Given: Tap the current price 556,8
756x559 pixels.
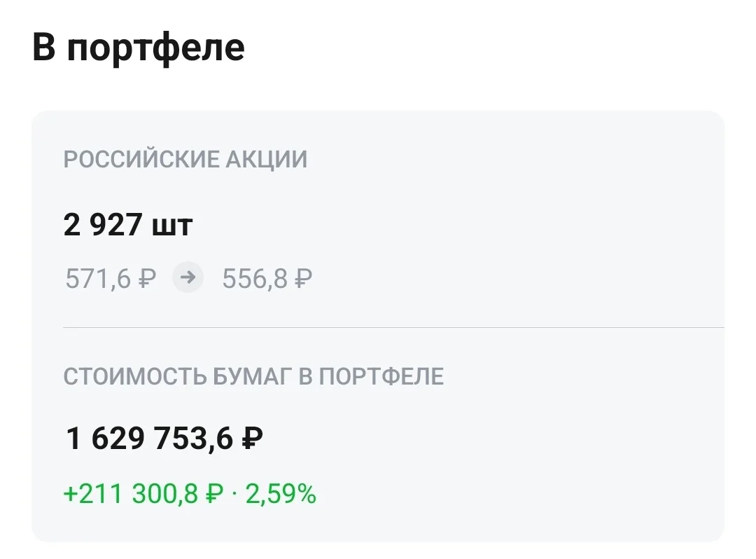Looking at the screenshot, I should tap(255, 279).
